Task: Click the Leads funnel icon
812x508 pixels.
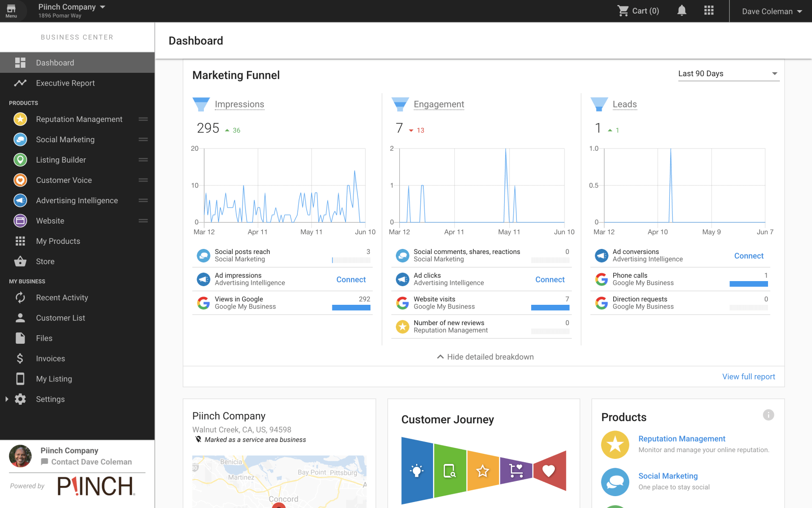Action: (599, 105)
